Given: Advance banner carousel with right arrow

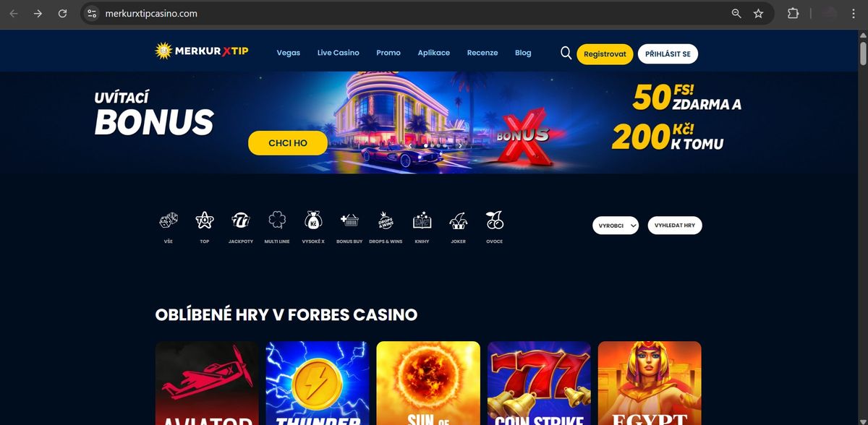Looking at the screenshot, I should coord(460,145).
